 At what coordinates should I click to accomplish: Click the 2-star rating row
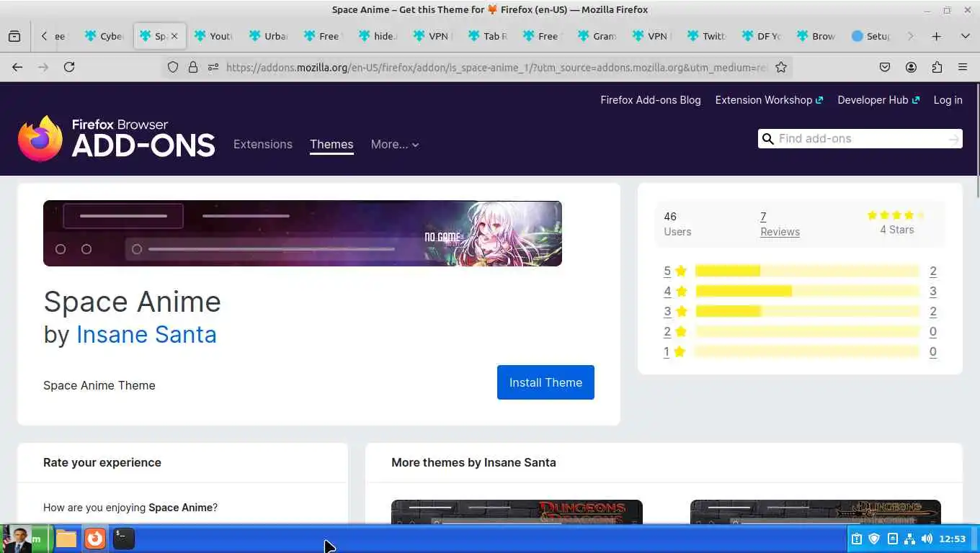[800, 332]
